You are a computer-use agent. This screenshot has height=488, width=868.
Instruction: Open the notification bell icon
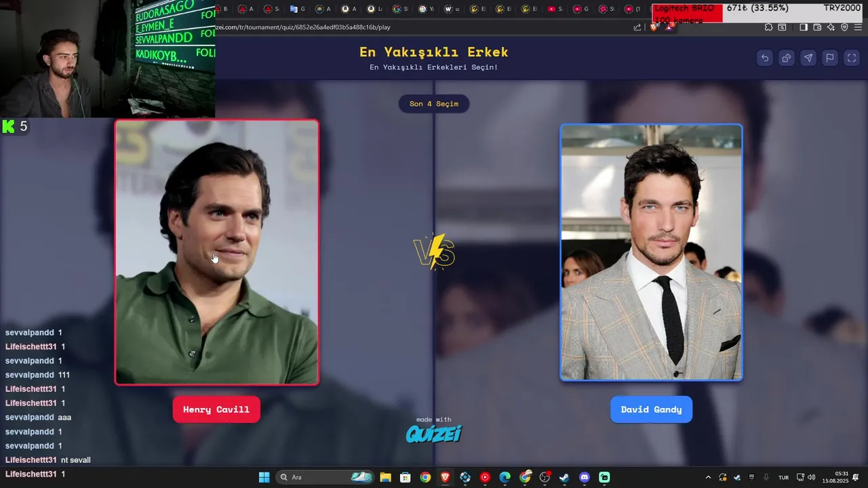(x=856, y=477)
